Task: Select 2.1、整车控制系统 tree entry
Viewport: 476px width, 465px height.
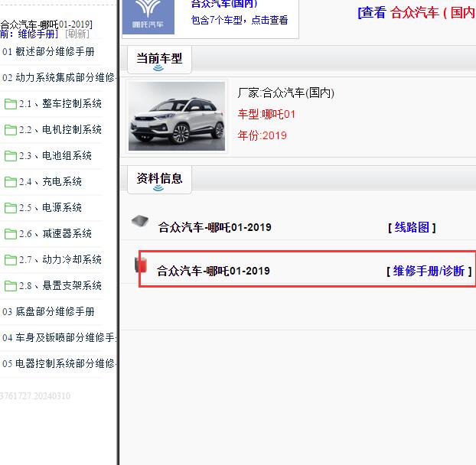Action: (60, 104)
